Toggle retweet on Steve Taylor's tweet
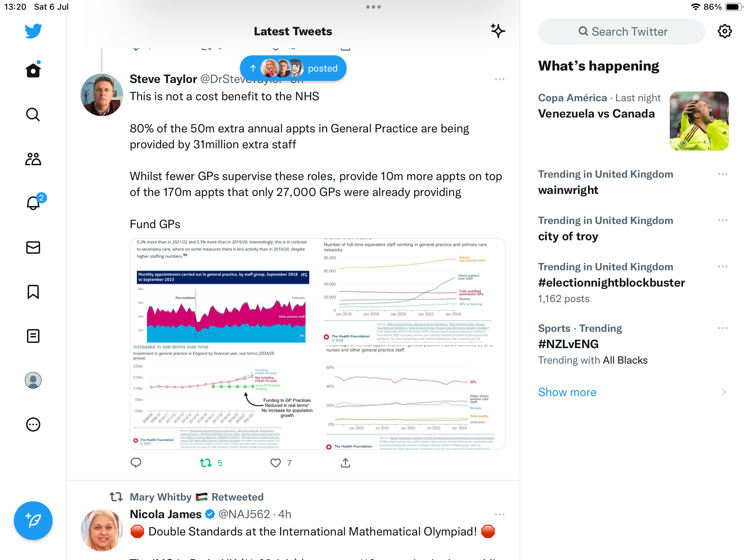747x560 pixels. click(x=206, y=463)
